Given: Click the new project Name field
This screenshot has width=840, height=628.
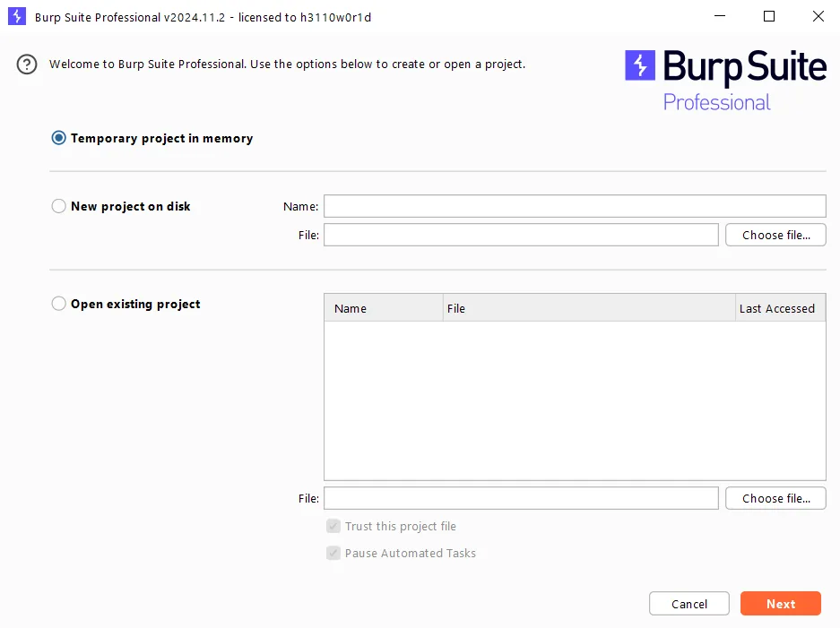Looking at the screenshot, I should click(575, 206).
